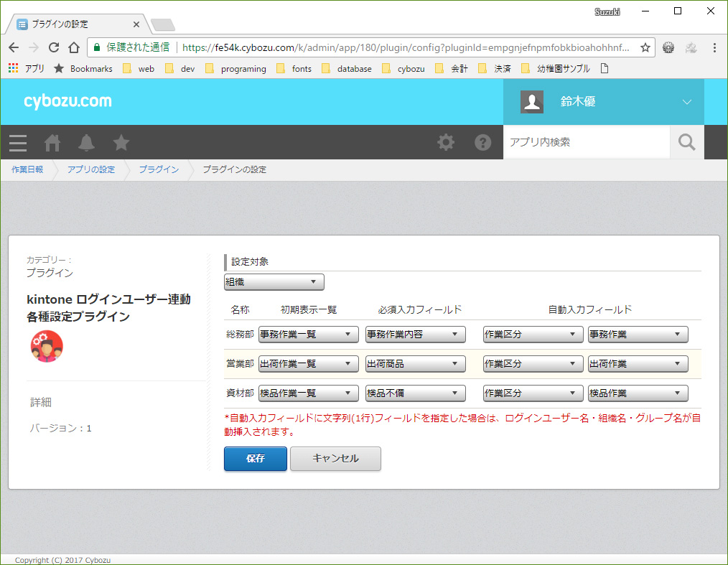Open 作業区分 dropdown in 総務部 row
This screenshot has width=728, height=565.
point(533,335)
